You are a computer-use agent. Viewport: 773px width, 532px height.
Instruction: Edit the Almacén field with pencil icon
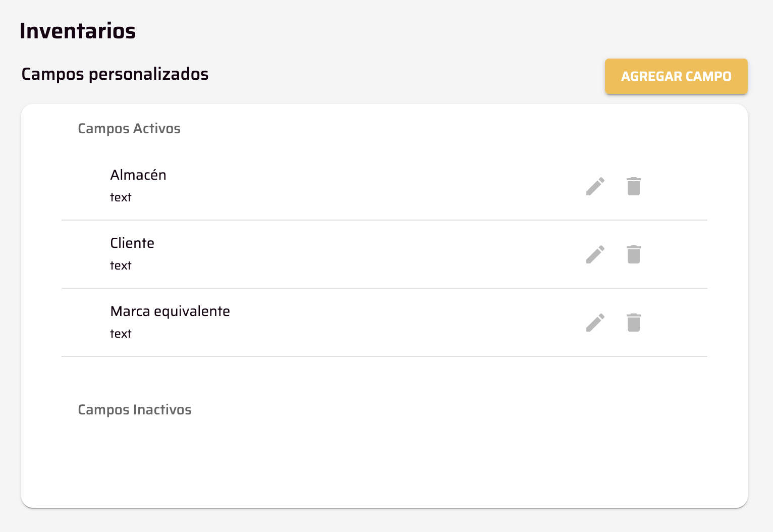pyautogui.click(x=595, y=186)
